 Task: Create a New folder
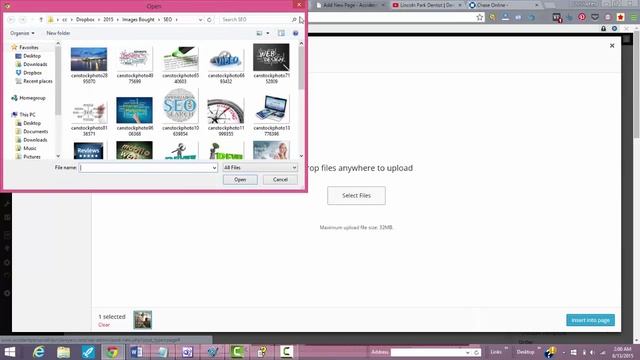point(58,33)
